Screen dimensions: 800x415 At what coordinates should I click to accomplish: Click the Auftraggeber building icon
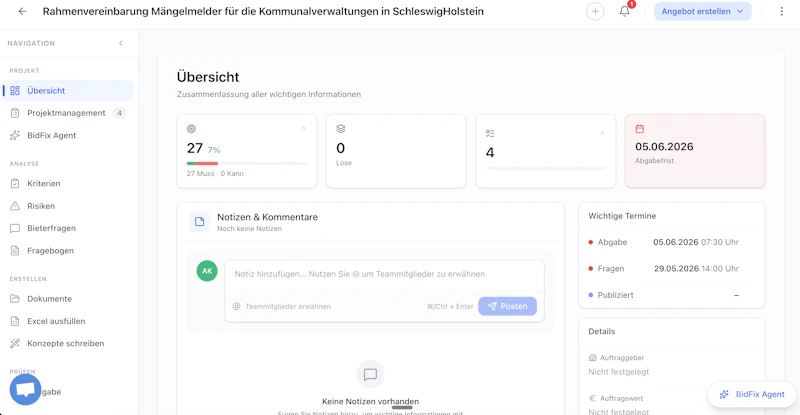coord(592,358)
